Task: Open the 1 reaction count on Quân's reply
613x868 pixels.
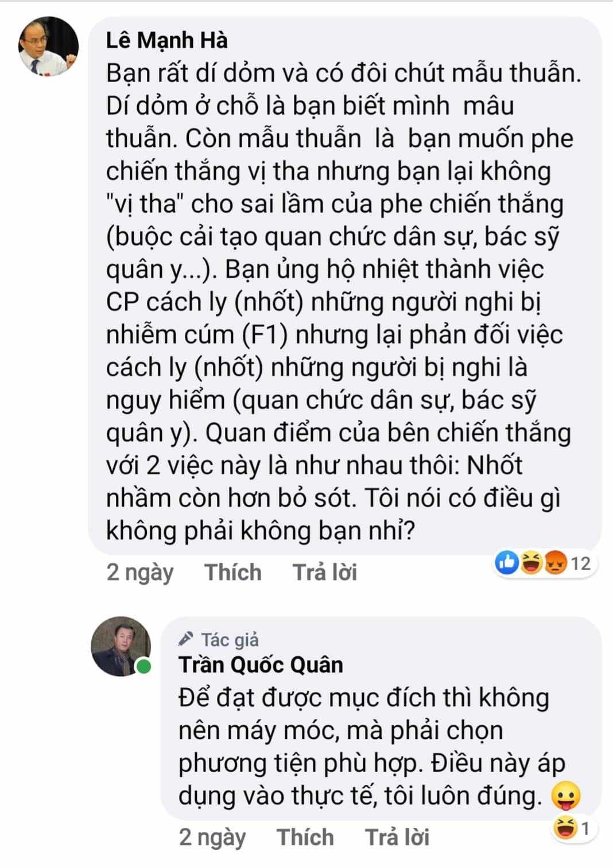Action: tap(585, 829)
